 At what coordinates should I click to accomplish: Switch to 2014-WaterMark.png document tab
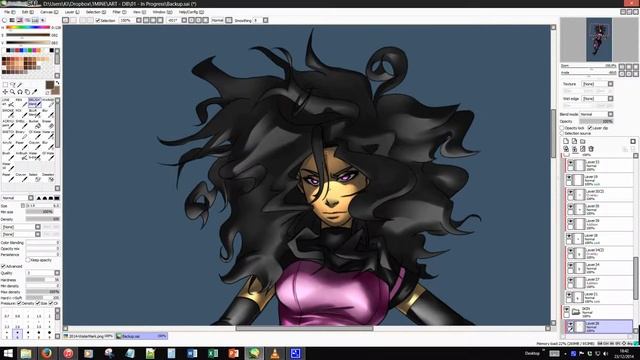click(89, 336)
